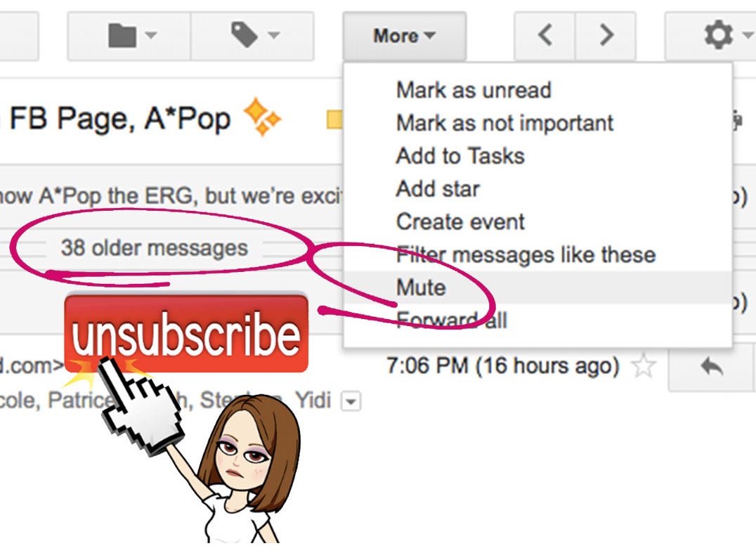Image resolution: width=756 pixels, height=553 pixels.
Task: Open the Move to folder icon button
Action: tap(129, 36)
